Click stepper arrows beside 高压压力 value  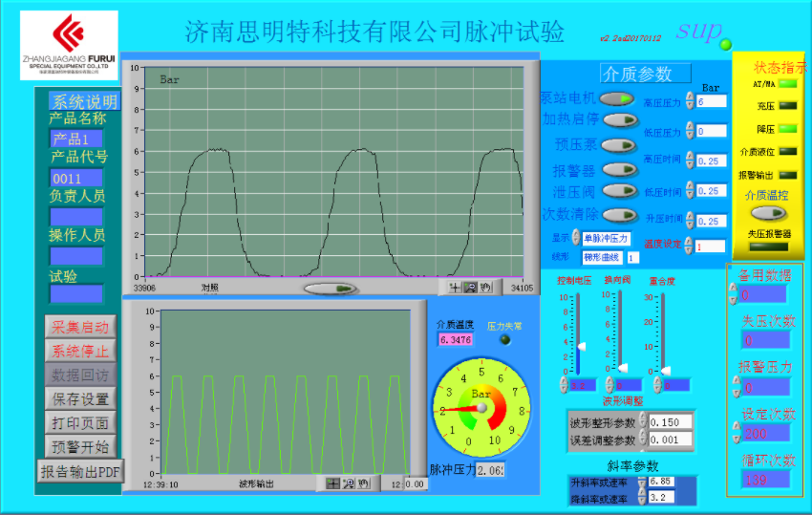coord(691,101)
